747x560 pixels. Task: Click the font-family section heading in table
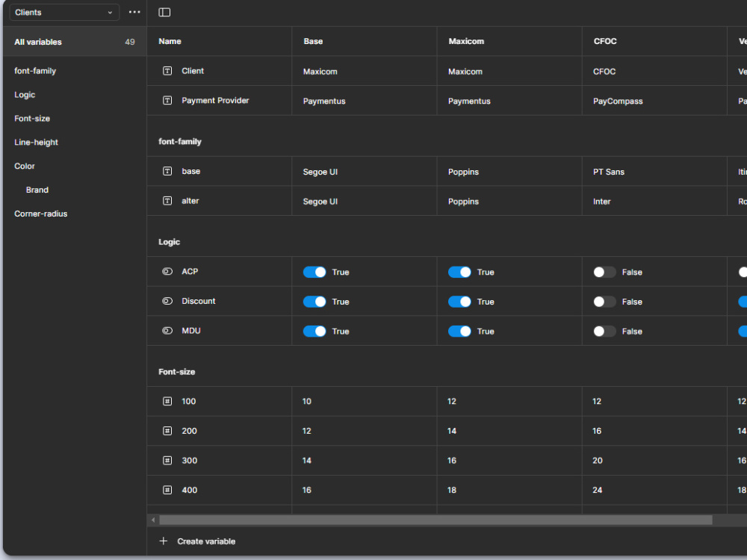pyautogui.click(x=179, y=141)
